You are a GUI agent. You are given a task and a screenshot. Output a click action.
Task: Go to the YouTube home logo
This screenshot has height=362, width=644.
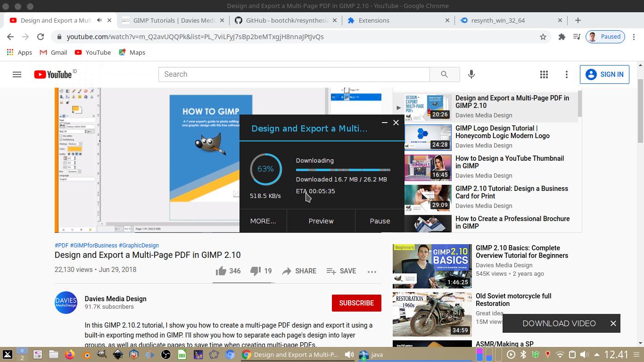tap(53, 74)
